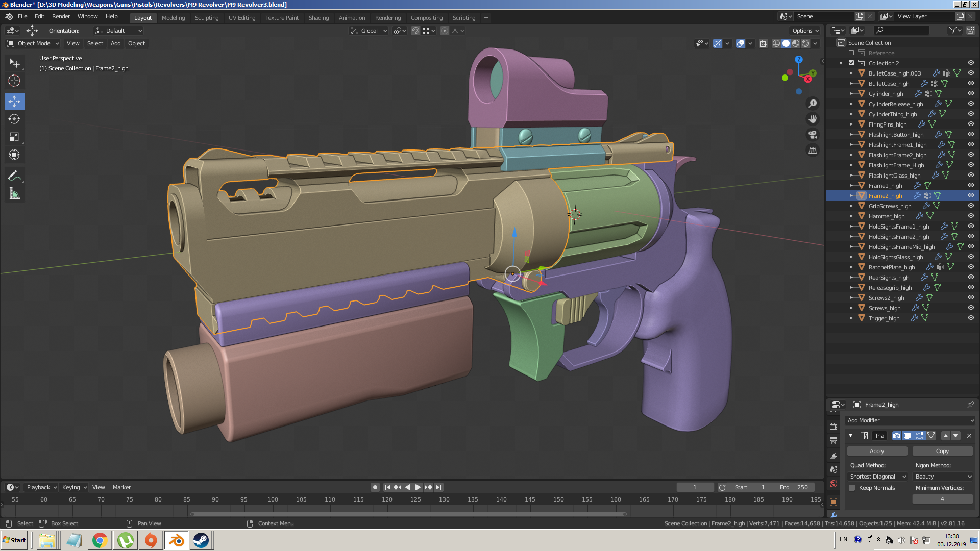Image resolution: width=980 pixels, height=551 pixels.
Task: Open the viewport Add menu
Action: [x=116, y=43]
